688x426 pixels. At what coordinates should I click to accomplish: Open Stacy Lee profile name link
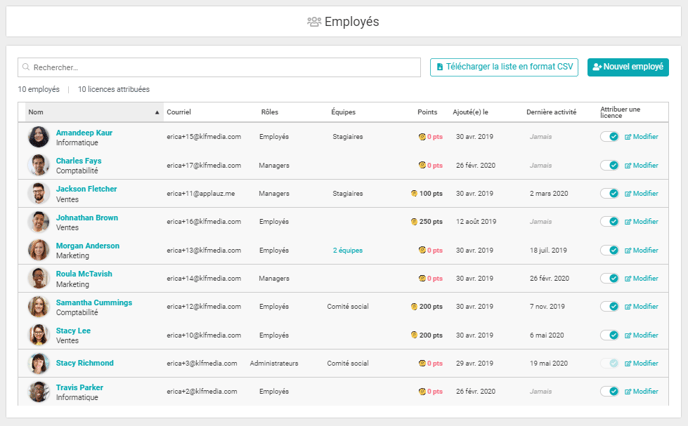tap(73, 331)
